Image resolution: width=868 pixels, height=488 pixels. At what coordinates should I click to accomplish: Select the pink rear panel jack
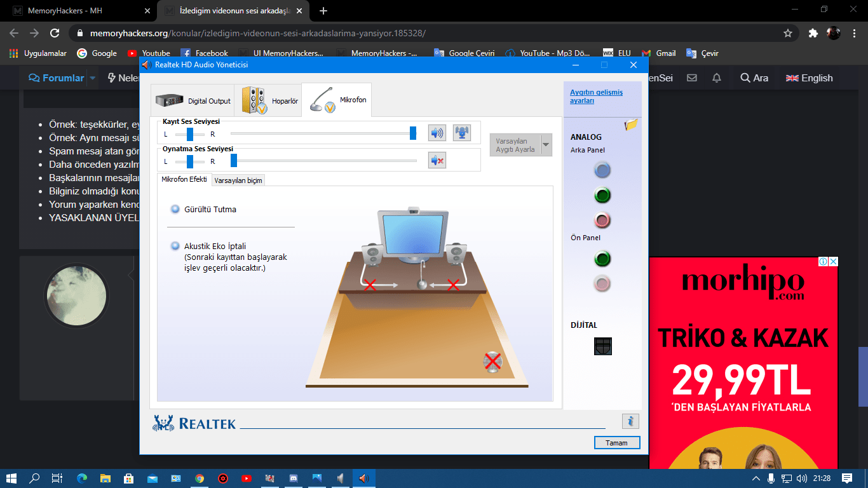[x=602, y=220]
